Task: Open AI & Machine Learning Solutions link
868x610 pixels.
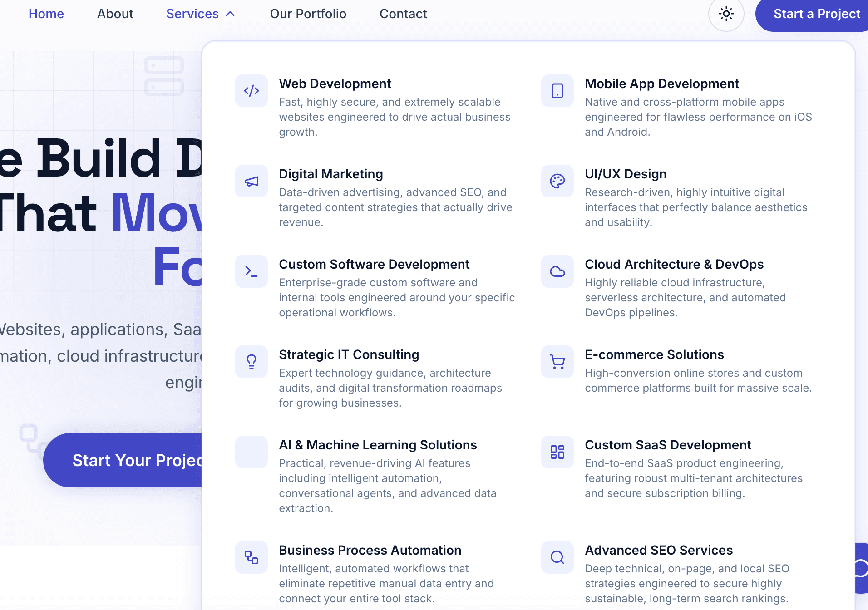Action: click(378, 445)
